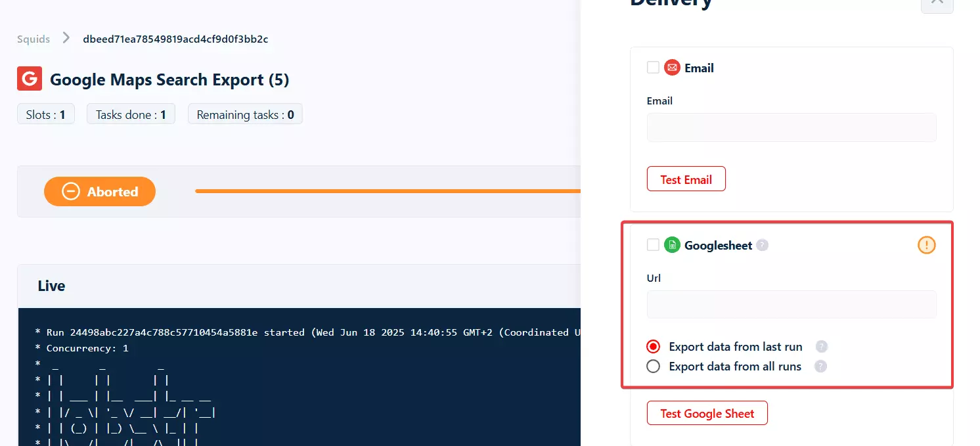
Task: Click the green Googlesheet icon
Action: (672, 245)
